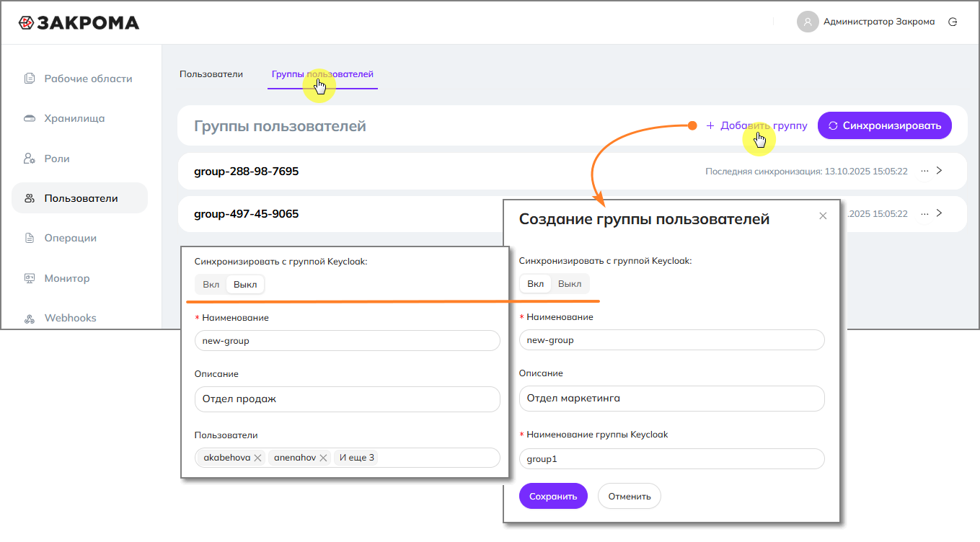Click the Сохранить button in dialog
This screenshot has width=980, height=542.
tap(553, 496)
